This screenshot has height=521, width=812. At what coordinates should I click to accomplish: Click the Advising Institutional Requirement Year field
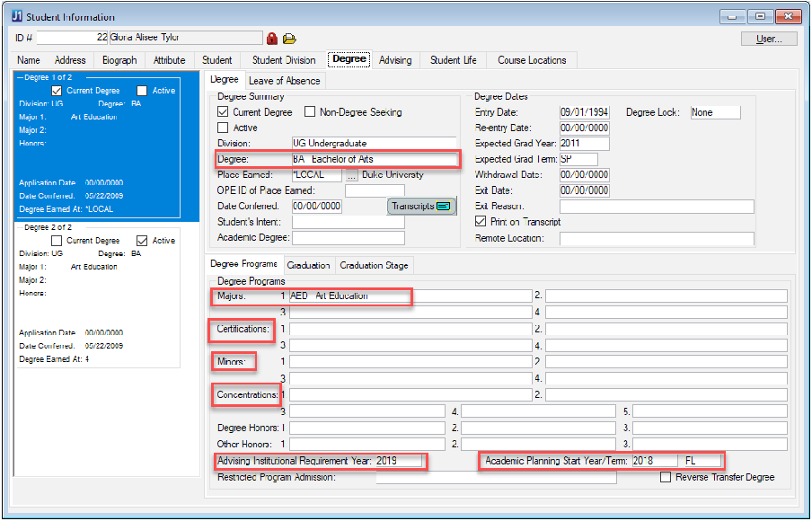click(398, 461)
